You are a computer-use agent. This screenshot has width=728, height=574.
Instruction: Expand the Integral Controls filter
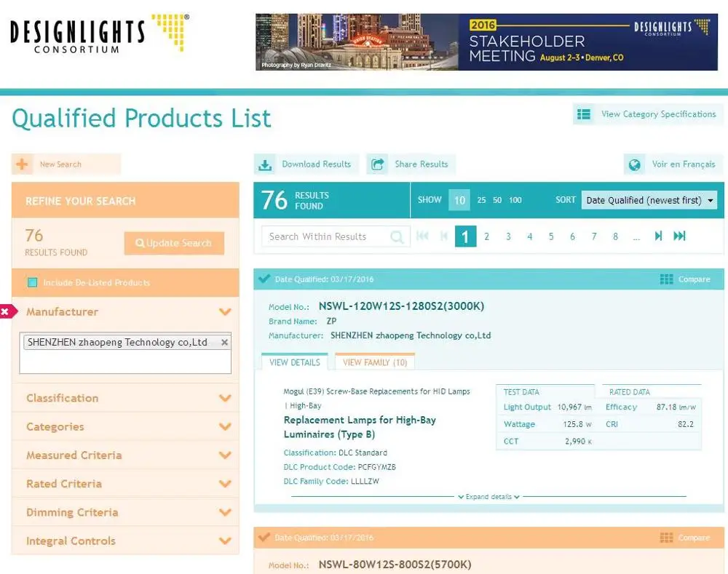click(125, 541)
